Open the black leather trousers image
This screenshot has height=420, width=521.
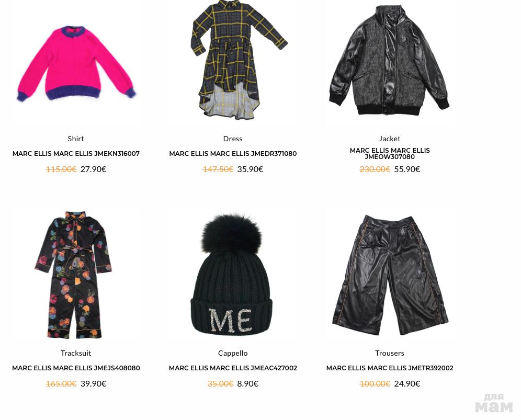(390, 275)
